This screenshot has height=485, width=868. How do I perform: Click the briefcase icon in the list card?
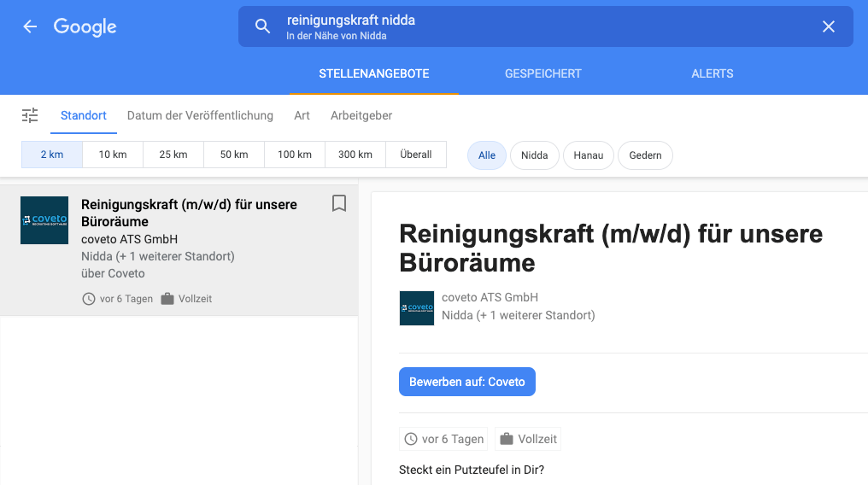[167, 299]
